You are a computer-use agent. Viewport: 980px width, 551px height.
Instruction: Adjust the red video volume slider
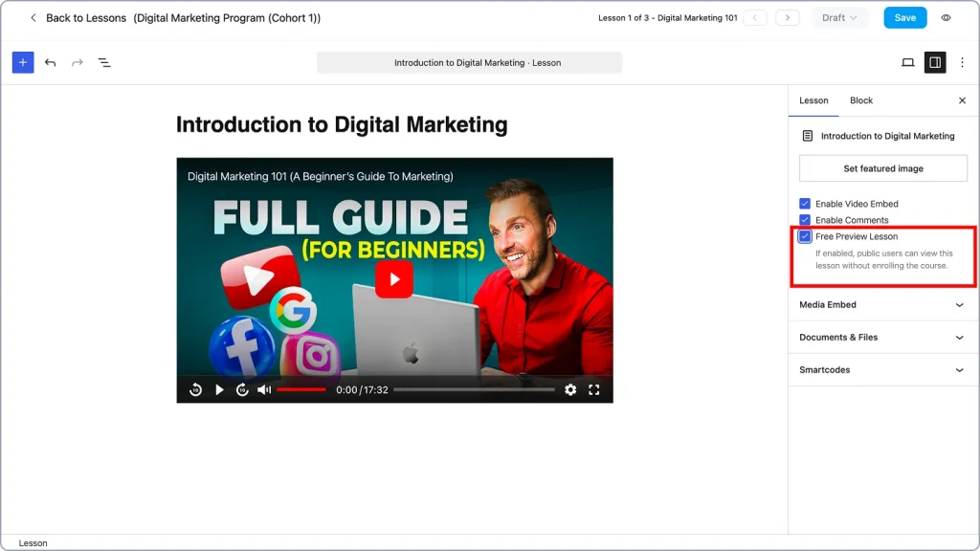pyautogui.click(x=301, y=390)
